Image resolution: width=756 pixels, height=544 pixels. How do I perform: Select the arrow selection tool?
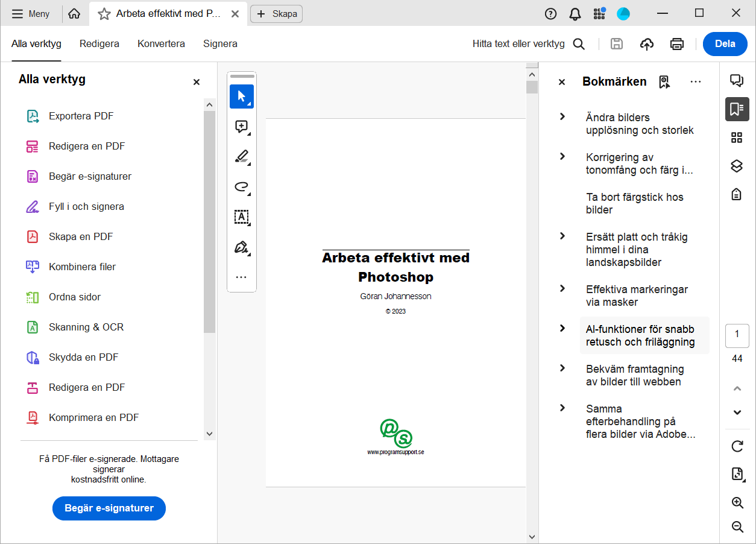241,96
